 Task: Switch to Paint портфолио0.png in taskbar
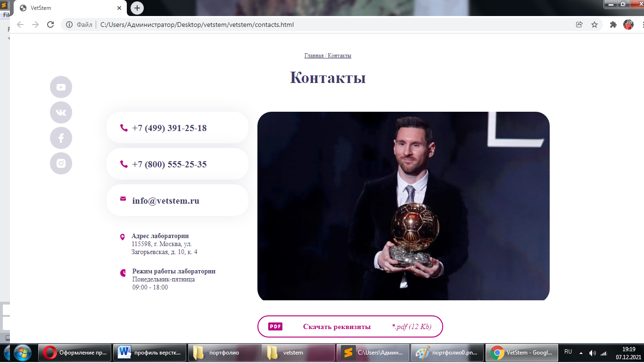[447, 353]
